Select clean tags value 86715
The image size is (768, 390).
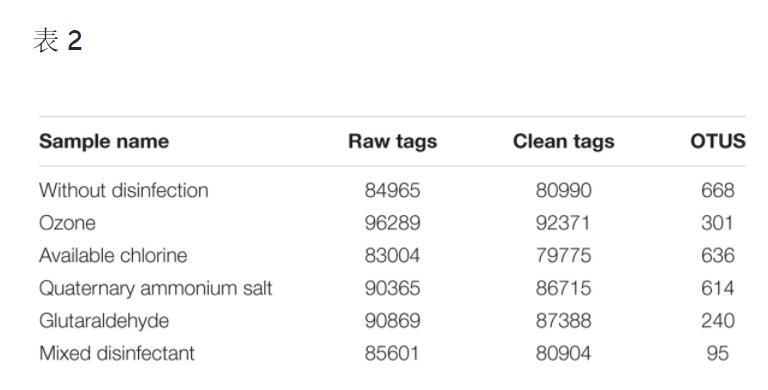tap(563, 288)
